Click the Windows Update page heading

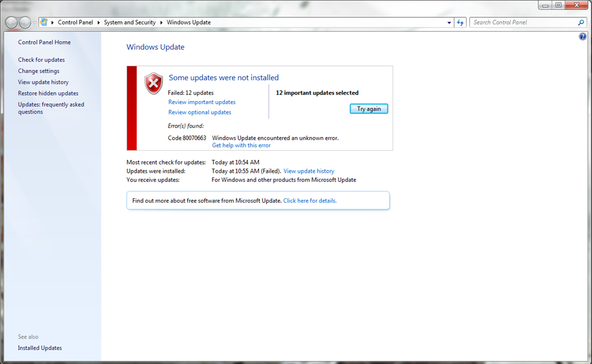155,47
